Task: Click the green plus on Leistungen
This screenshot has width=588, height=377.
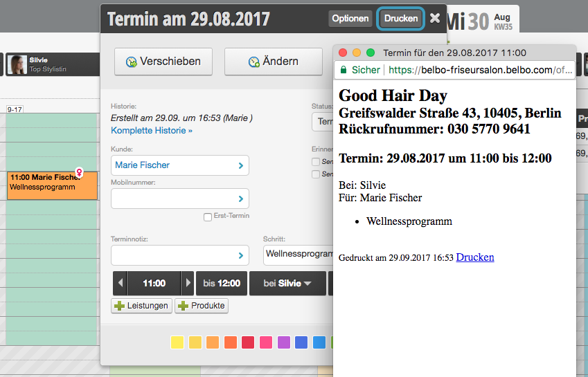Action: (x=119, y=306)
